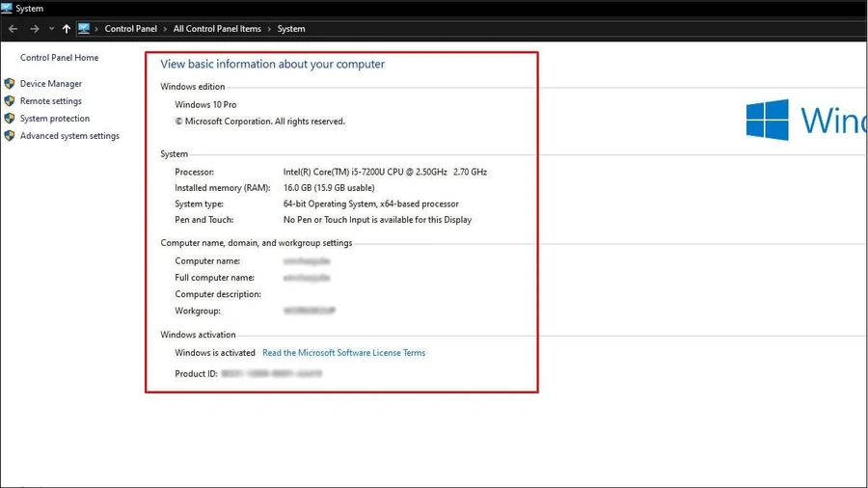Select the System breadcrumb
868x488 pixels.
tap(291, 29)
